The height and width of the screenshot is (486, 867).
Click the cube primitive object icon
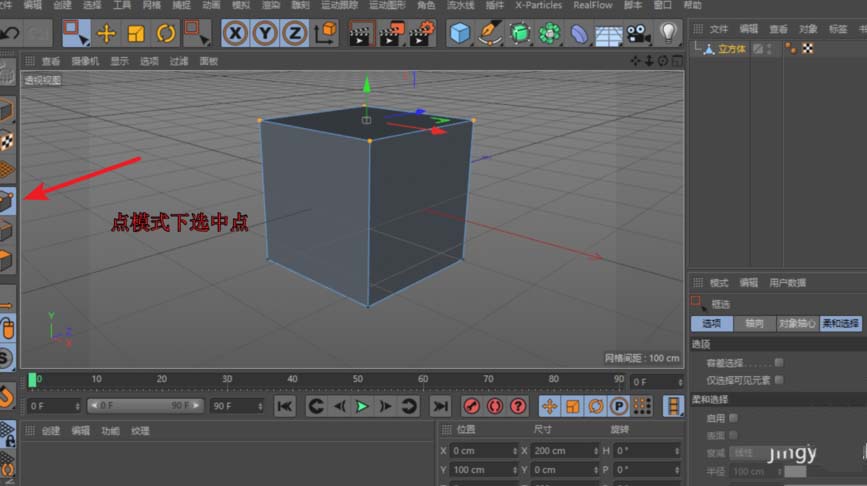[459, 34]
